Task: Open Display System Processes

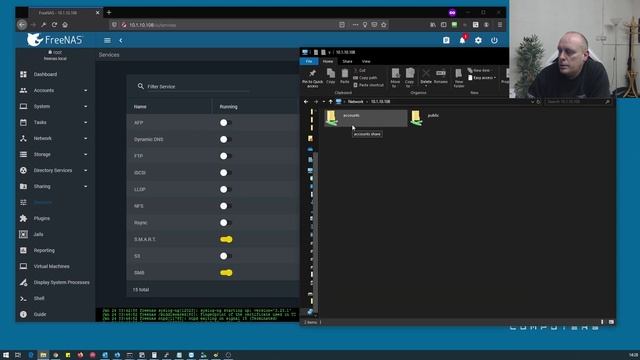Action: coord(61,282)
